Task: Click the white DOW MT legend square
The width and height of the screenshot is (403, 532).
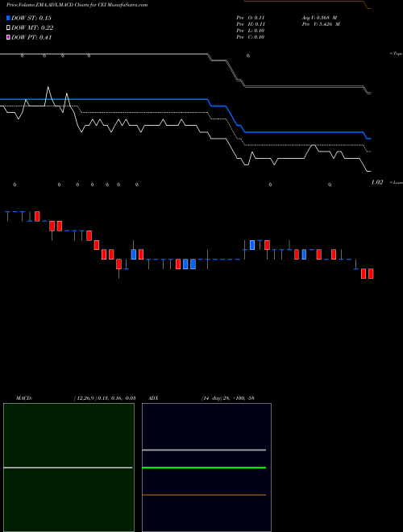Action: click(x=8, y=28)
